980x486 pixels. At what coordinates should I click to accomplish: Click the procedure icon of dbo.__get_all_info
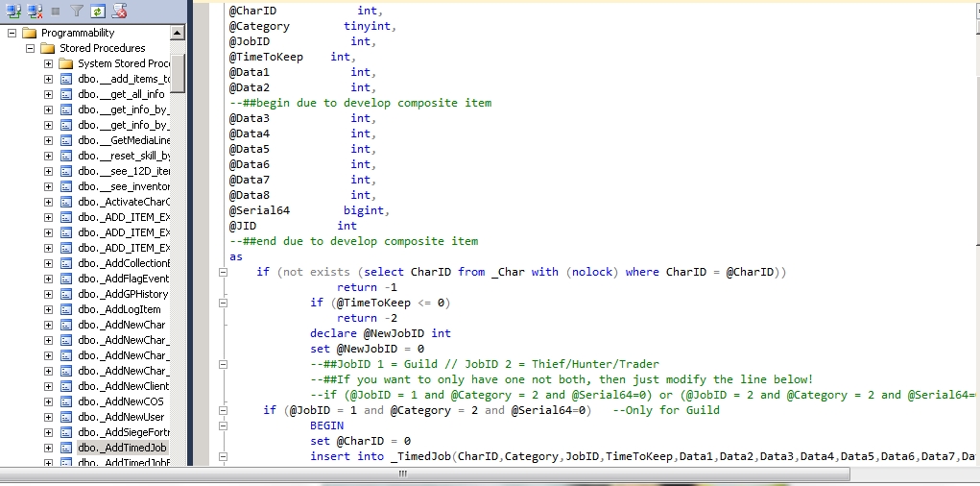(65, 94)
